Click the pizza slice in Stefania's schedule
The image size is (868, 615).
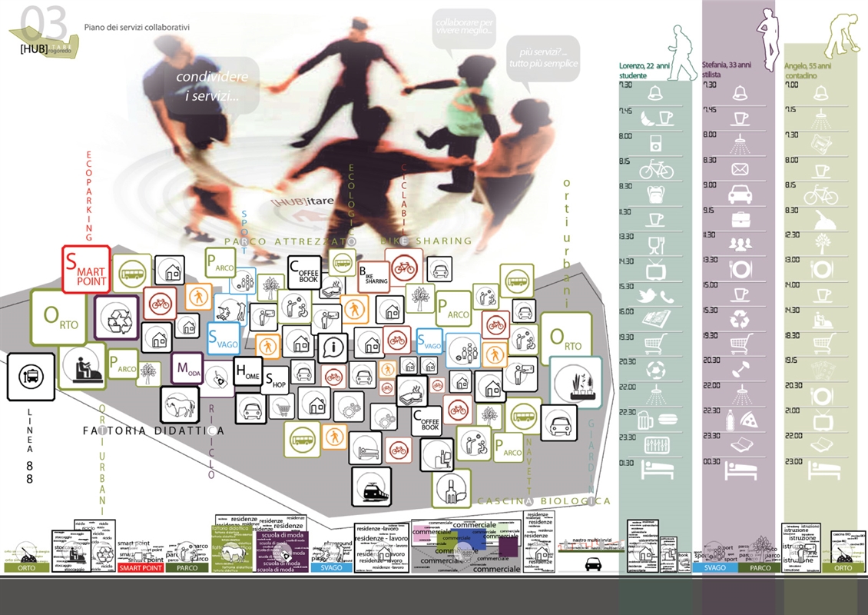(749, 420)
